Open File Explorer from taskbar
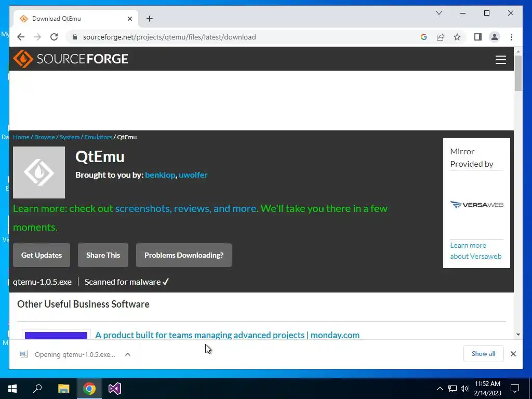The height and width of the screenshot is (399, 532). click(63, 389)
